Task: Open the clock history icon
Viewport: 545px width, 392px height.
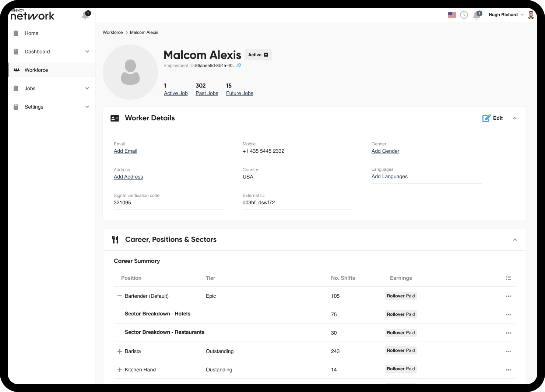Action: coord(464,15)
